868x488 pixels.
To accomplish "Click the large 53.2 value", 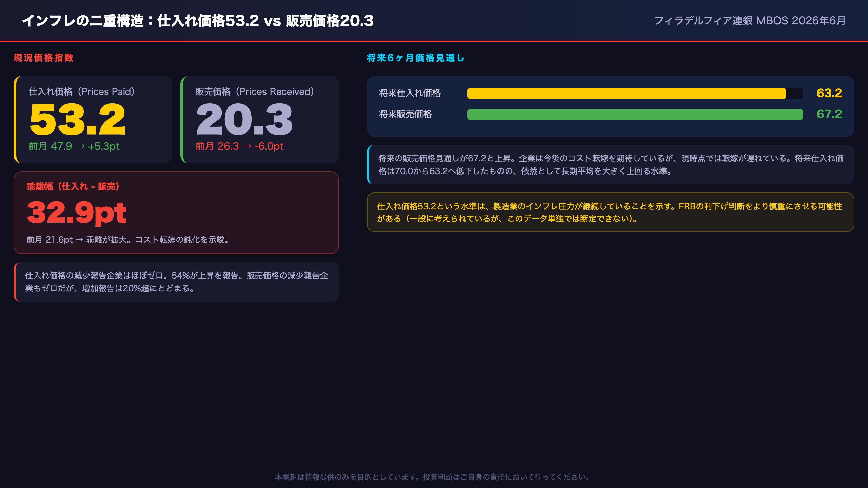I will pos(78,119).
